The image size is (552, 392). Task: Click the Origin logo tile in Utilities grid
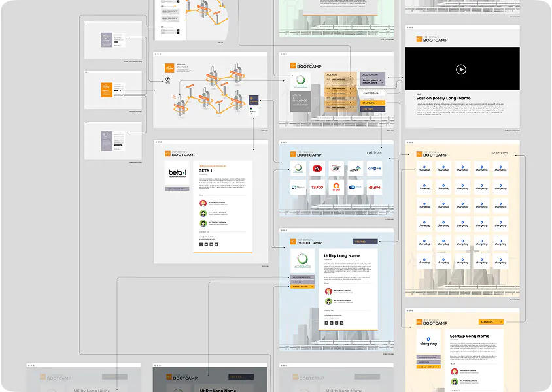(x=336, y=187)
